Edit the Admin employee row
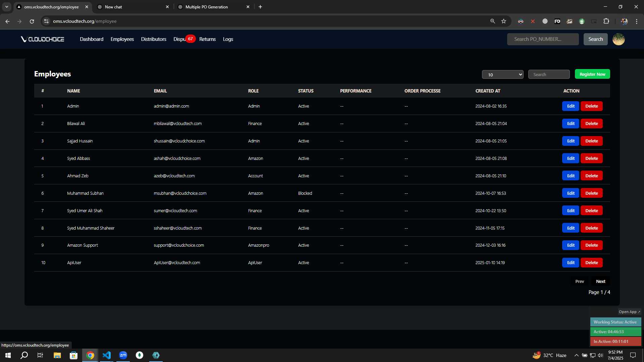The image size is (644, 362). [x=571, y=106]
